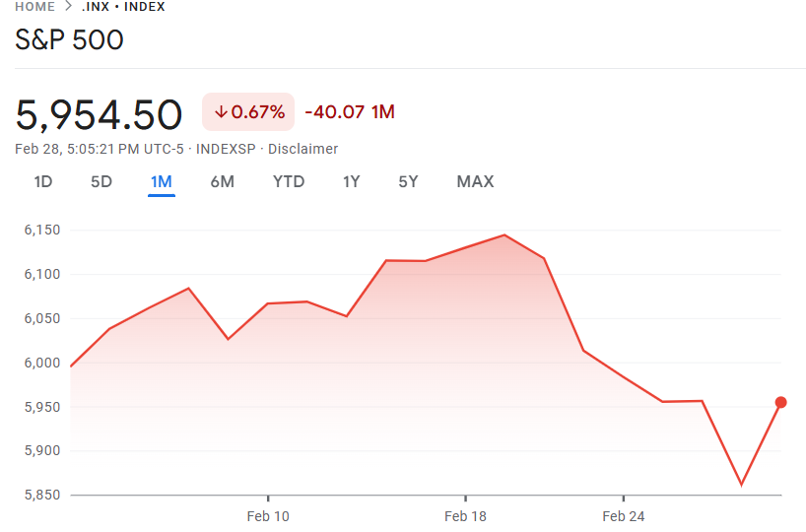Click the down arrow in the percent badge
The image size is (806, 532).
(221, 112)
